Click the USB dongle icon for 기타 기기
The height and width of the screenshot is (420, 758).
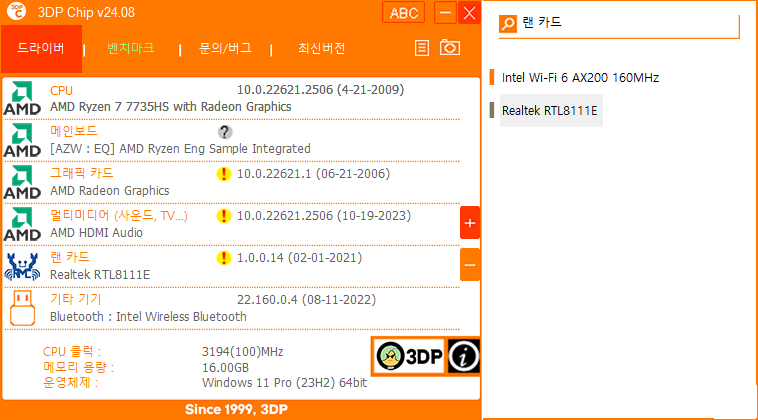click(22, 308)
